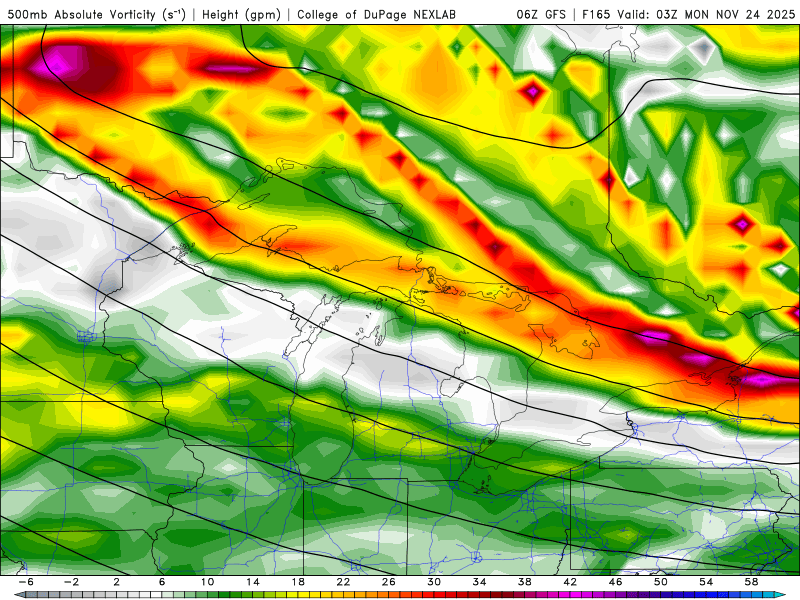Click the '22' color scale label
The height and width of the screenshot is (600, 800).
tap(343, 582)
